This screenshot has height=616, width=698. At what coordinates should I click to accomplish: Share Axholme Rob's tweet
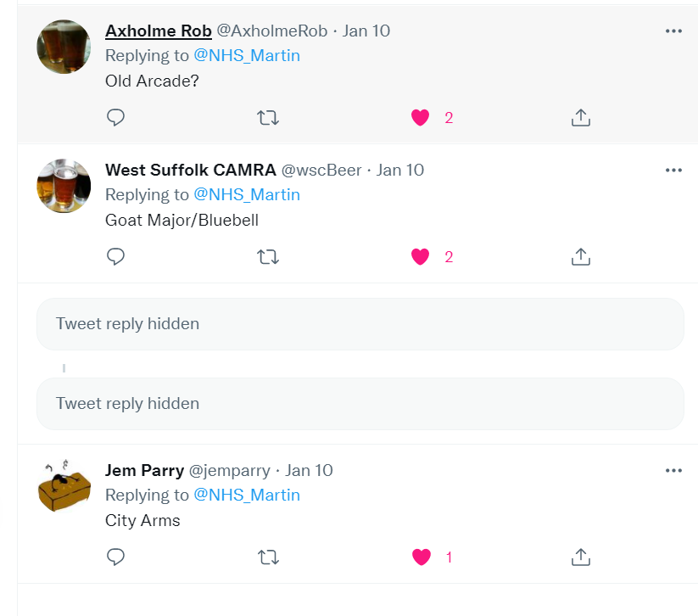tap(581, 118)
